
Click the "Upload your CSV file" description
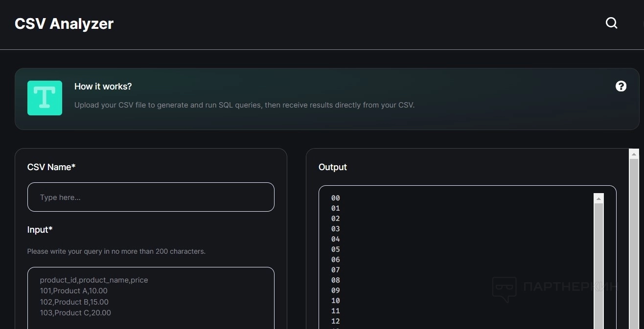[244, 105]
